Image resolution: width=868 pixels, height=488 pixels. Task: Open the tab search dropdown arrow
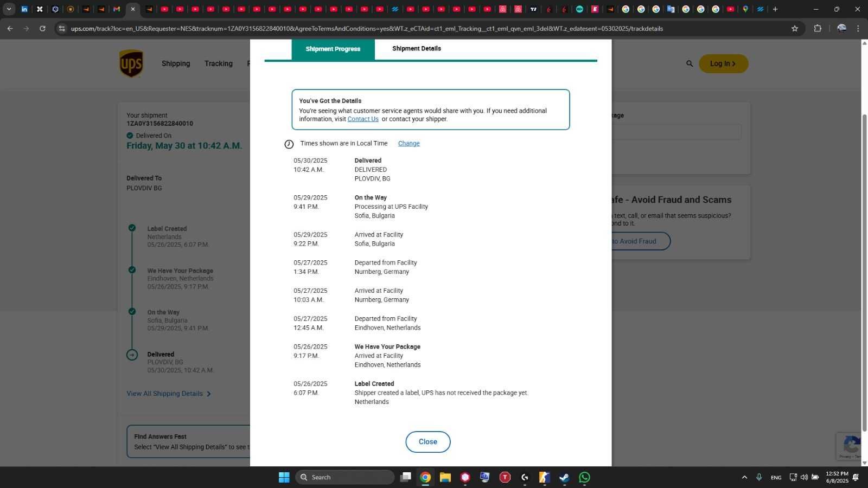(x=9, y=9)
